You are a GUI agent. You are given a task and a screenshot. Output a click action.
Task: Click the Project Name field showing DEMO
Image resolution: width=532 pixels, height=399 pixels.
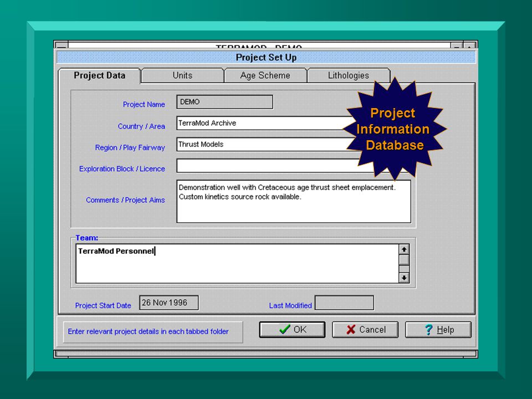pyautogui.click(x=224, y=102)
